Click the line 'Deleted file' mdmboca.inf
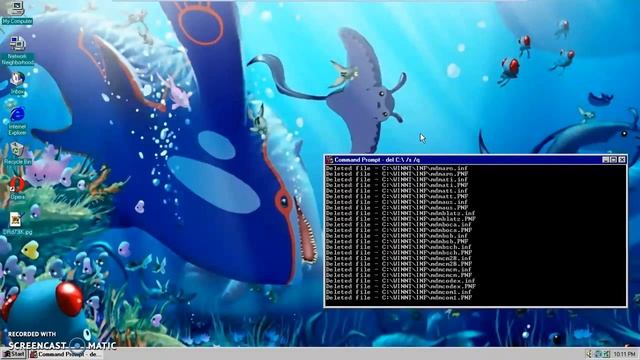Image resolution: width=640 pixels, height=360 pixels. 398,224
